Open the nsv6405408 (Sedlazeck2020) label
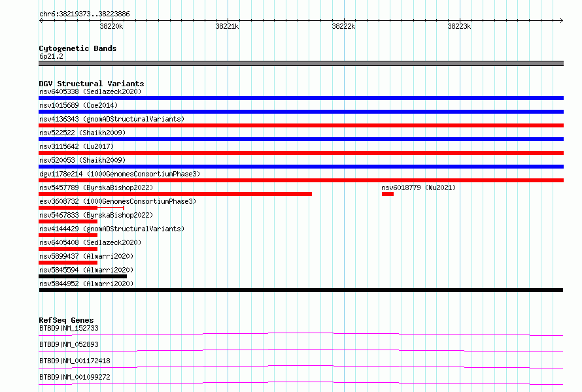The width and height of the screenshot is (582, 392). 90,242
